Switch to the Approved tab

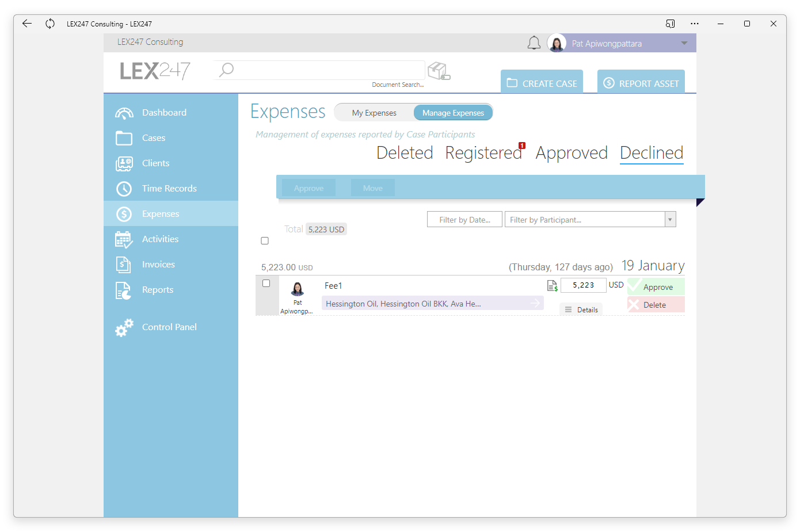click(572, 153)
